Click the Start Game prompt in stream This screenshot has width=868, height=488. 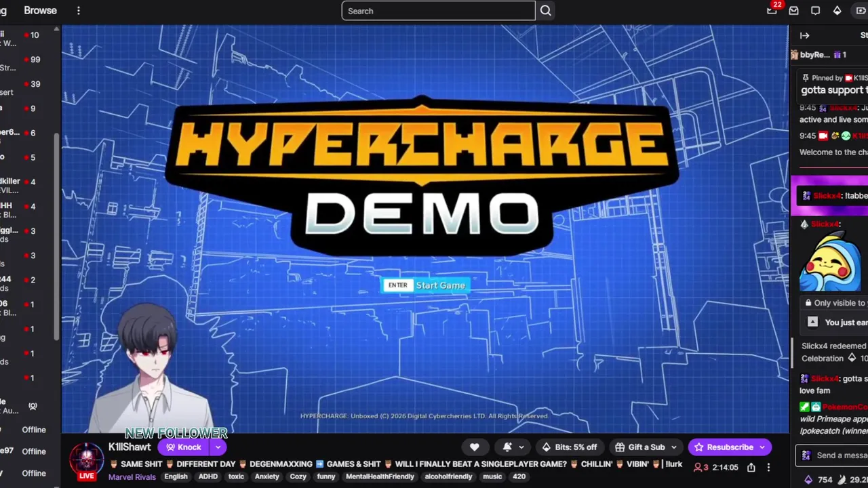pyautogui.click(x=427, y=285)
